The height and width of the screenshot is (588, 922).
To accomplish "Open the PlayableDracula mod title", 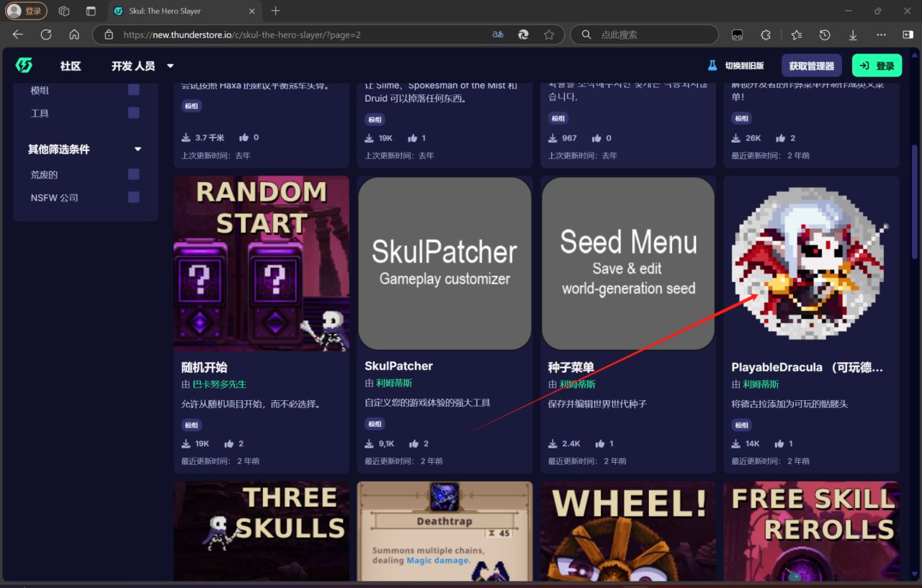I will [x=807, y=367].
